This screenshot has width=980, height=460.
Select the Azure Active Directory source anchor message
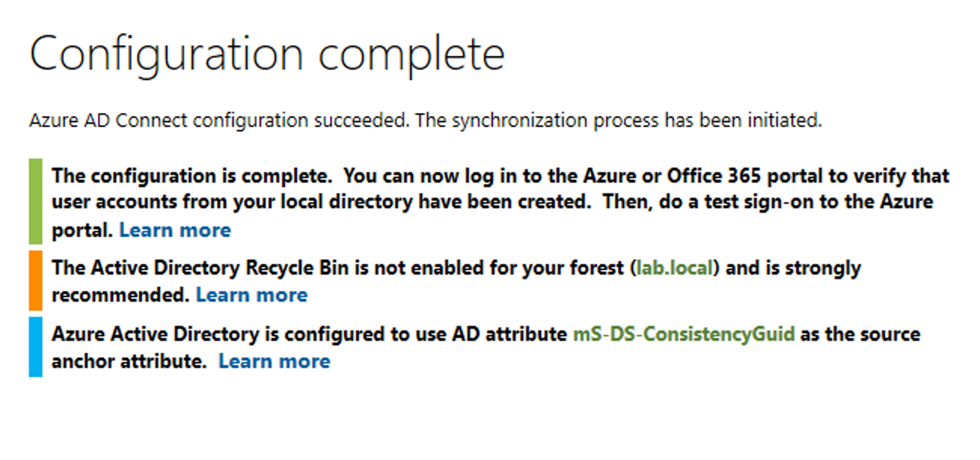485,348
